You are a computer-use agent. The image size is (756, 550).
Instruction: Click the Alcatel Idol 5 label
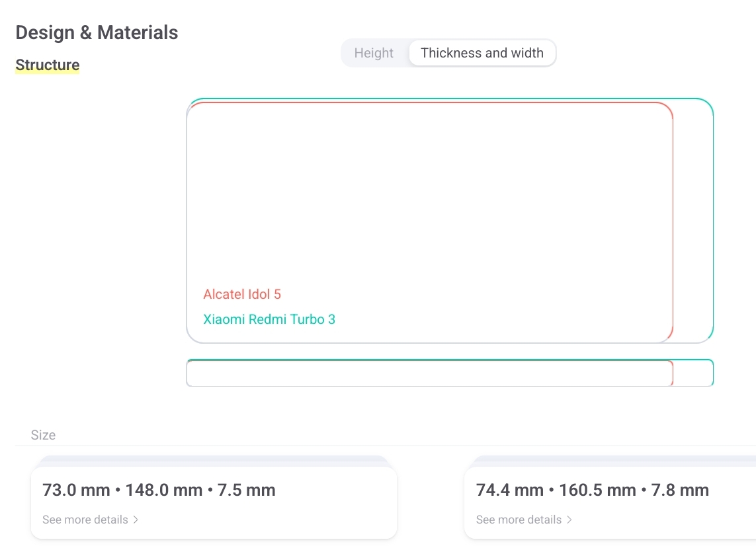click(x=242, y=294)
